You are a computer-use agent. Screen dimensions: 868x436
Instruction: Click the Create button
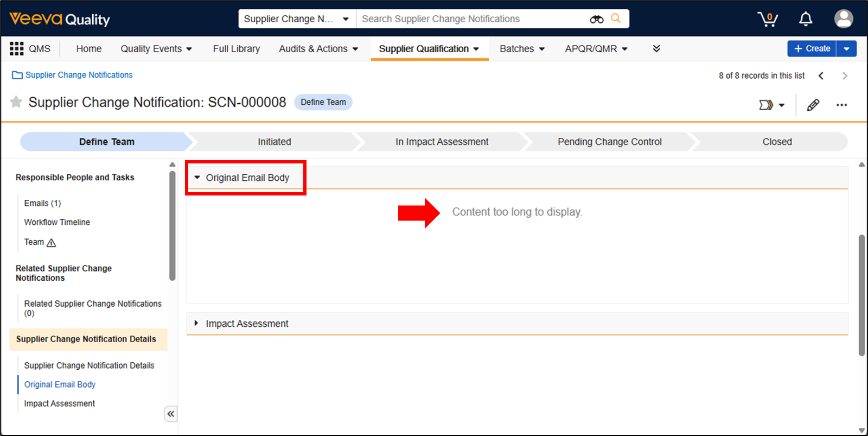pos(812,48)
